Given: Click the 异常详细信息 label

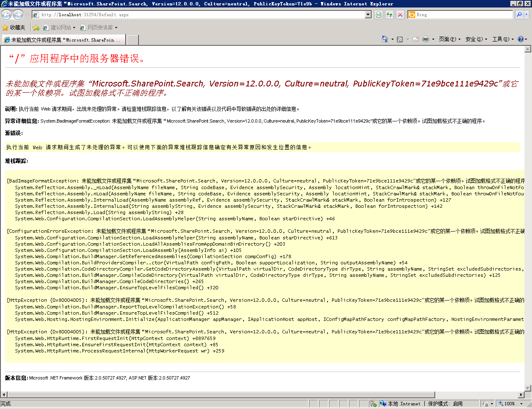Looking at the screenshot, I should pos(22,121).
